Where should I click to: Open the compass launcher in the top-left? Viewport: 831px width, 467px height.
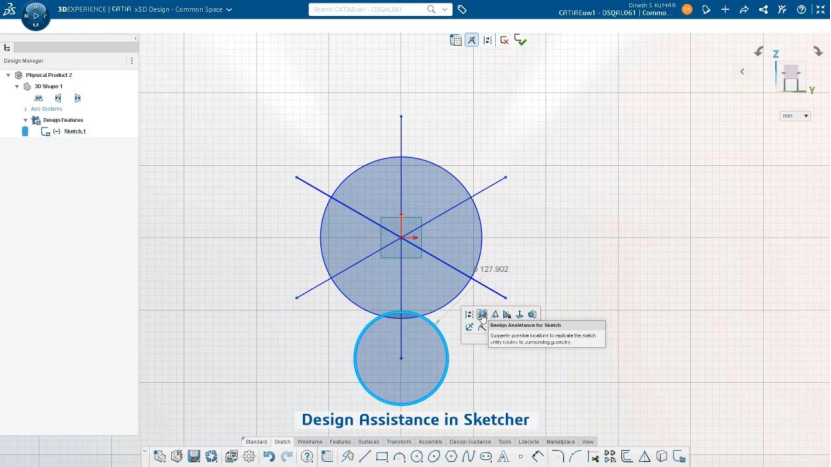[36, 15]
